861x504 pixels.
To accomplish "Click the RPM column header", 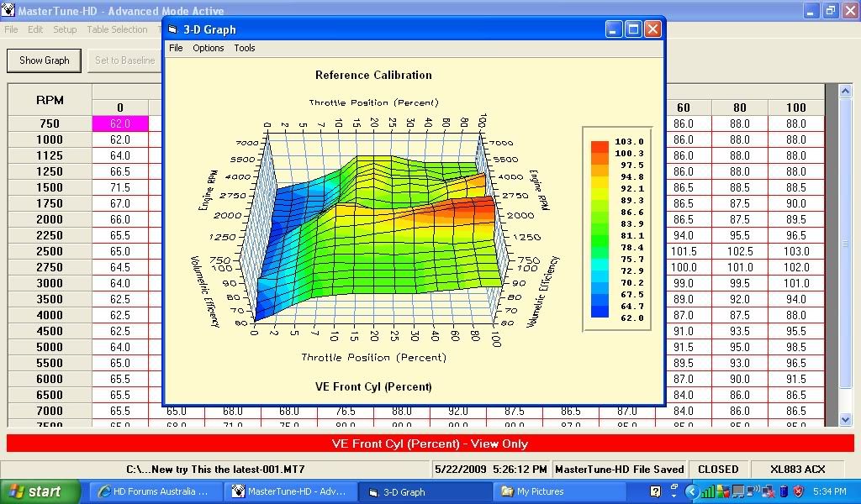I will tap(50, 100).
